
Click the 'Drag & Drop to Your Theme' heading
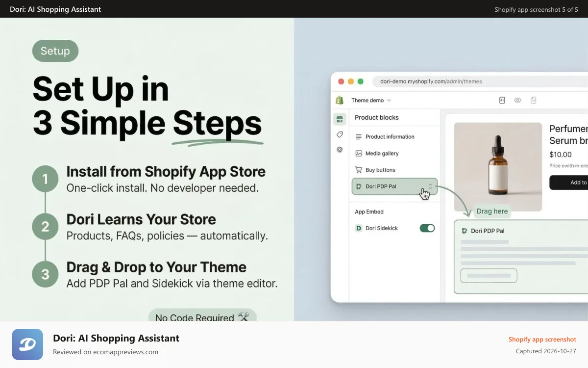point(156,267)
